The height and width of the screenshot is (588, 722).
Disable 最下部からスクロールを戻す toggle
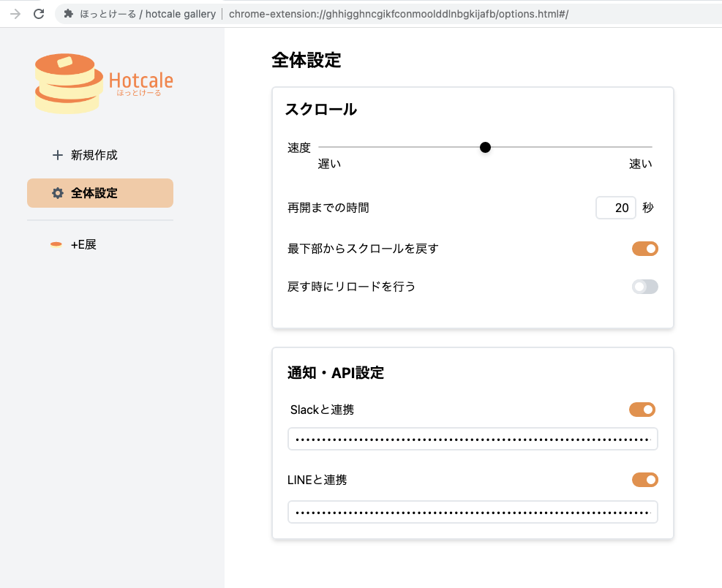pos(644,249)
